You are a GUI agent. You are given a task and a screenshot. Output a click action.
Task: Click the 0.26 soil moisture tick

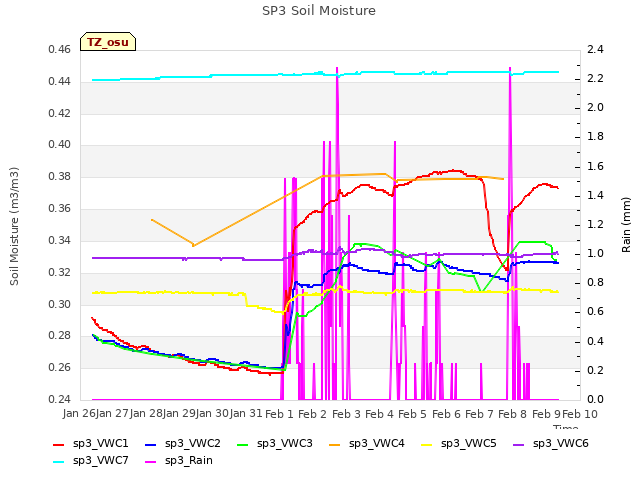(x=60, y=368)
